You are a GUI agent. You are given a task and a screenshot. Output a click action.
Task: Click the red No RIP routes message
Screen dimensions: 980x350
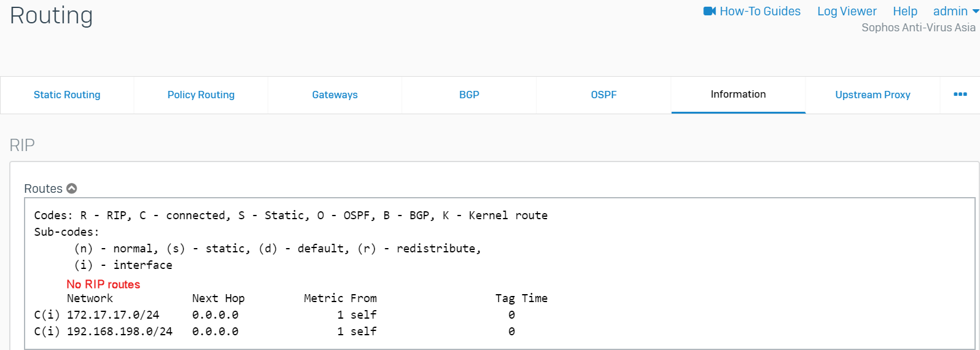point(103,284)
